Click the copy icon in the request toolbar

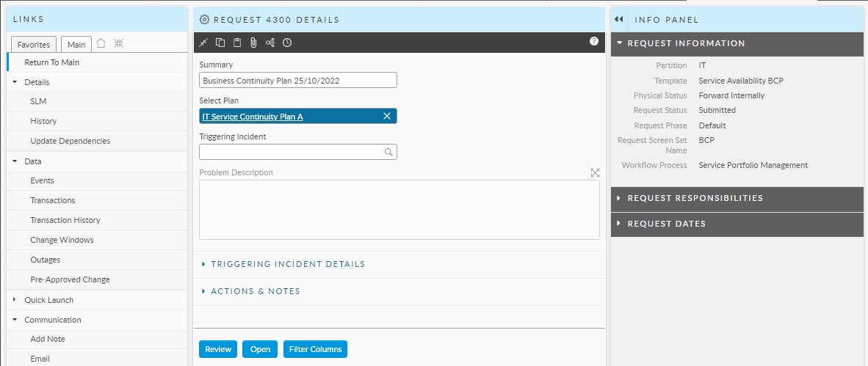click(x=220, y=43)
